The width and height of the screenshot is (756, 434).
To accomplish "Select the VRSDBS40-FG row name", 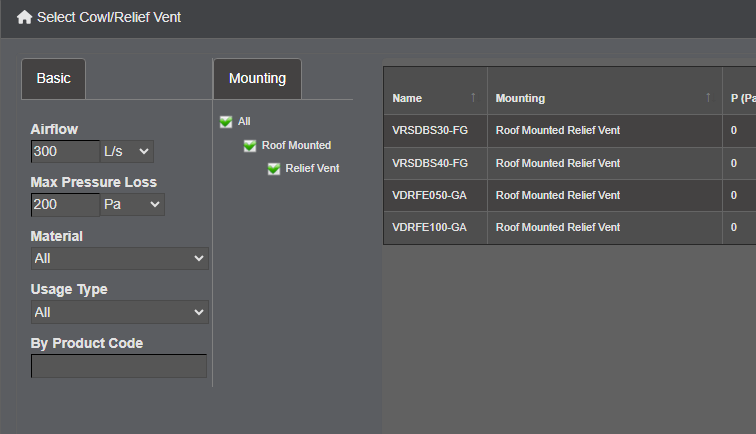I will coord(430,163).
